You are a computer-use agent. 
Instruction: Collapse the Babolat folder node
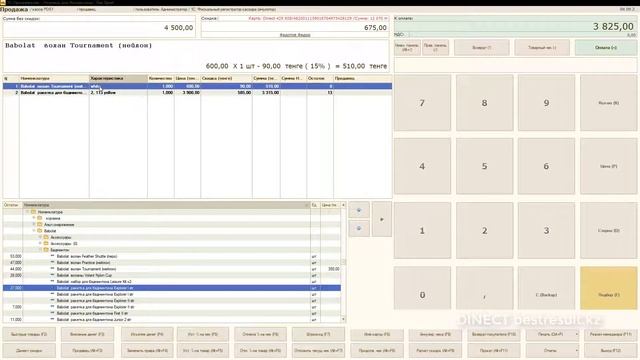pos(34,231)
